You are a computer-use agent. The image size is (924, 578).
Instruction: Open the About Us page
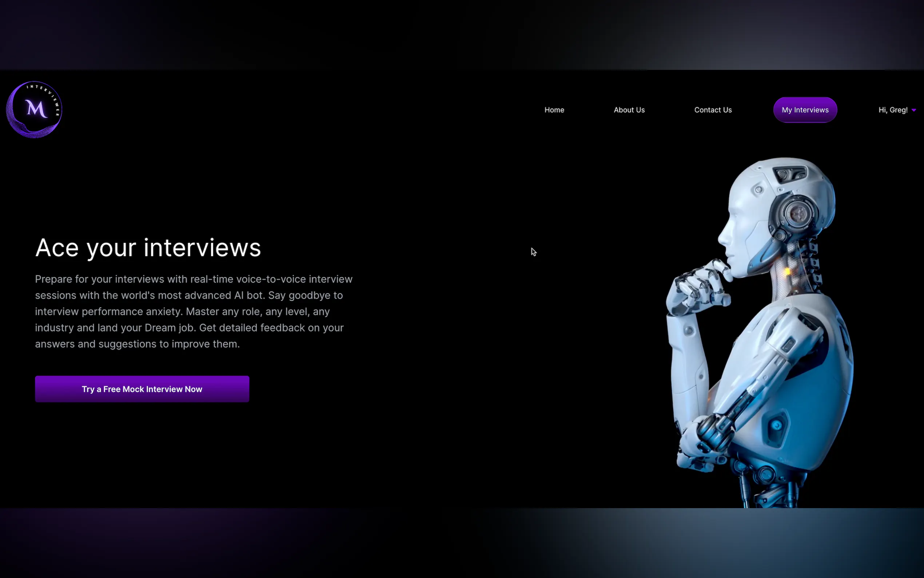point(629,110)
